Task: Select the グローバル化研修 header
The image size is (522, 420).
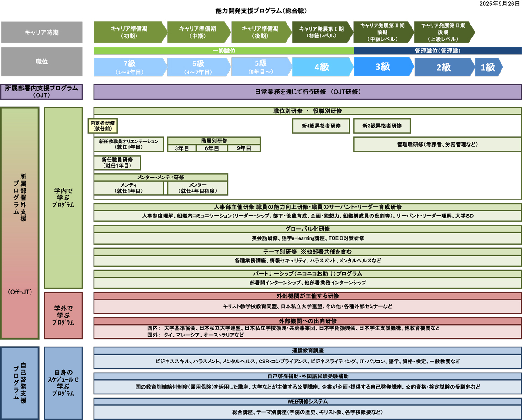Action: coord(308,229)
